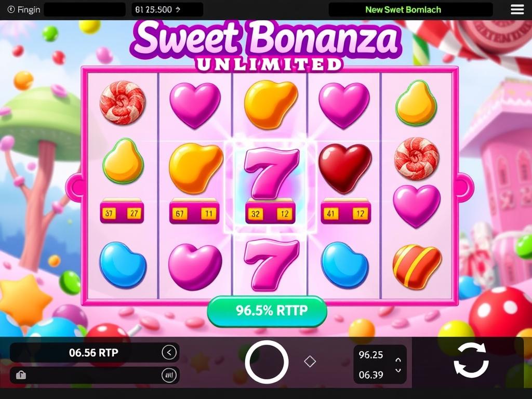
Task: Select the highlighted pink 7 symbol
Action: [x=271, y=173]
